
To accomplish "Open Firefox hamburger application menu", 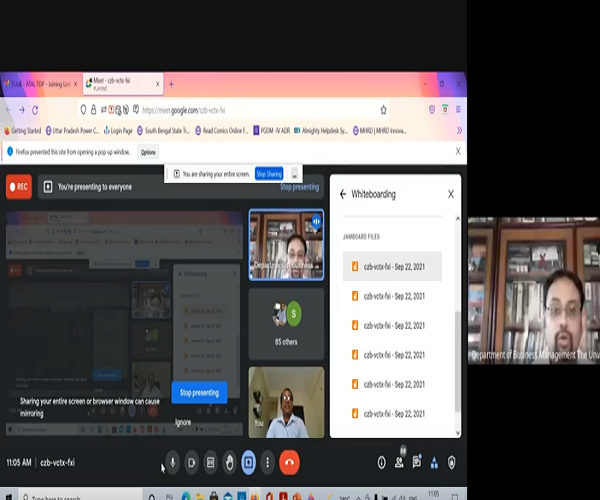I will (x=458, y=110).
